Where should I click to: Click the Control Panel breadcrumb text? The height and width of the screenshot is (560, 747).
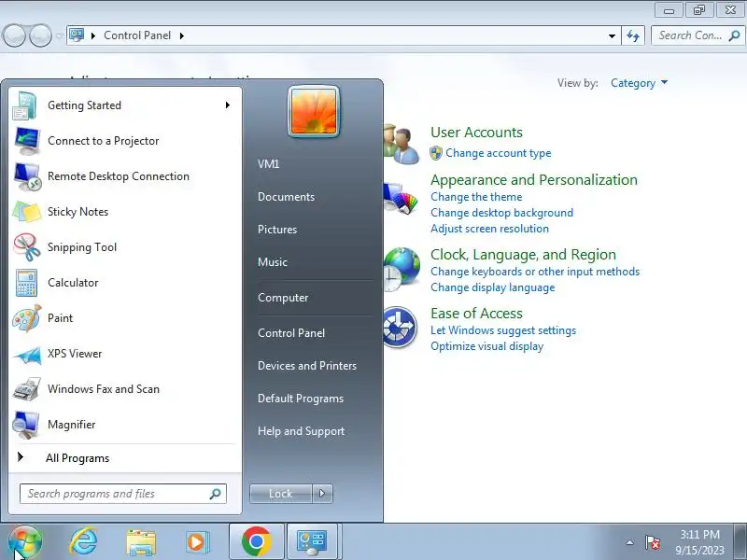(137, 35)
